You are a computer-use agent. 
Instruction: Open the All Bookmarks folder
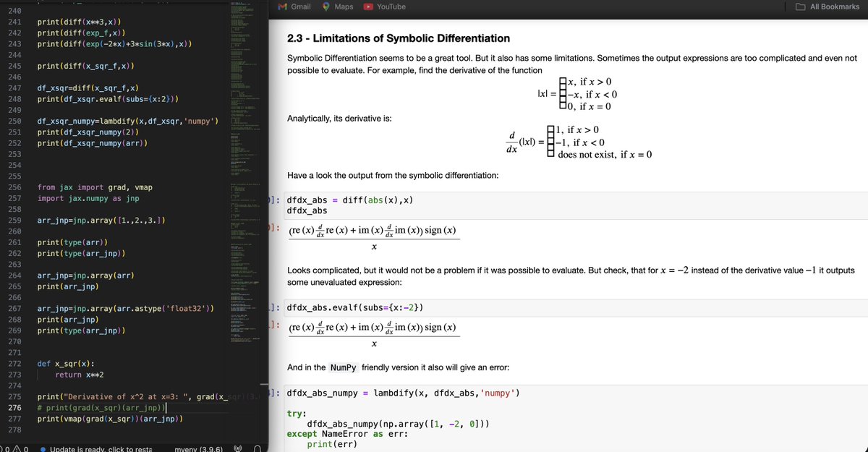827,7
